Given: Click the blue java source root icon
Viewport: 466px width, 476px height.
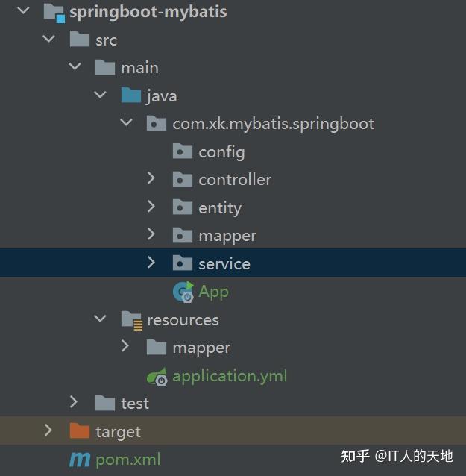Looking at the screenshot, I should coord(131,95).
